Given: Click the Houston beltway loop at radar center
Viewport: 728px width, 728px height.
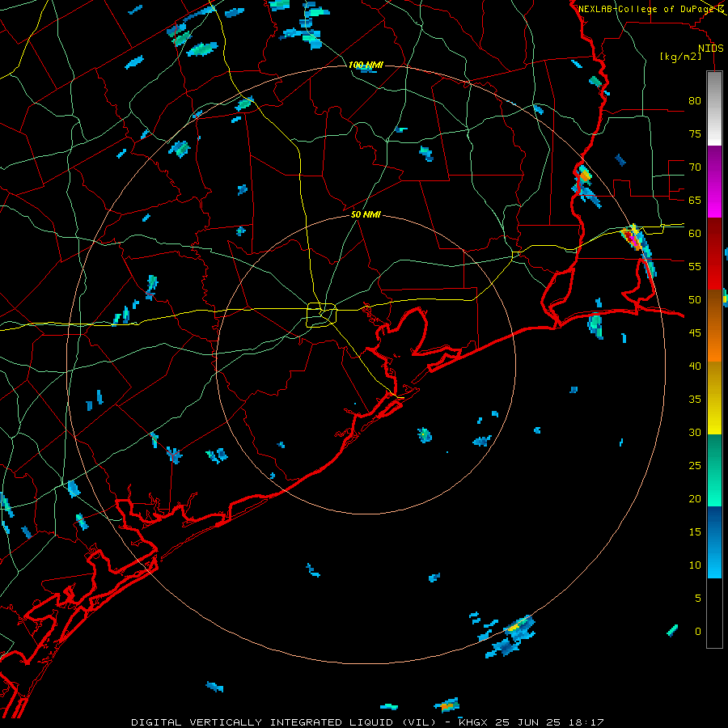Looking at the screenshot, I should pyautogui.click(x=321, y=315).
